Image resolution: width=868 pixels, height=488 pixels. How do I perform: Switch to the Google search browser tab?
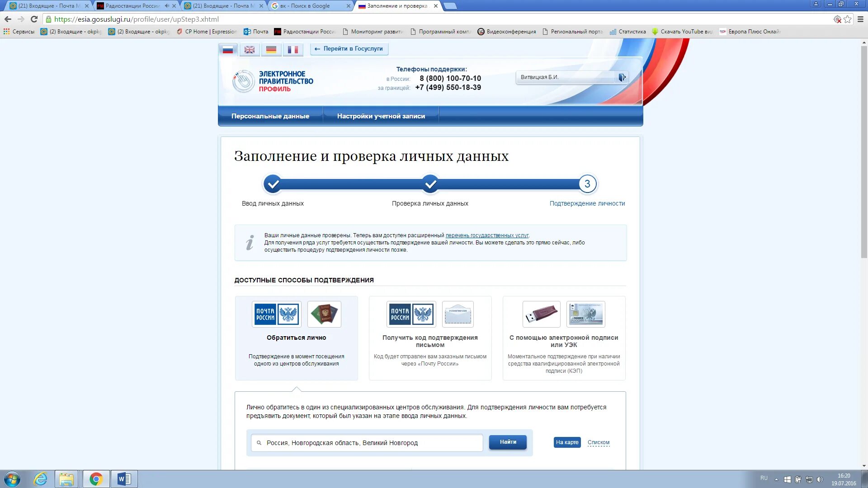[x=305, y=6]
